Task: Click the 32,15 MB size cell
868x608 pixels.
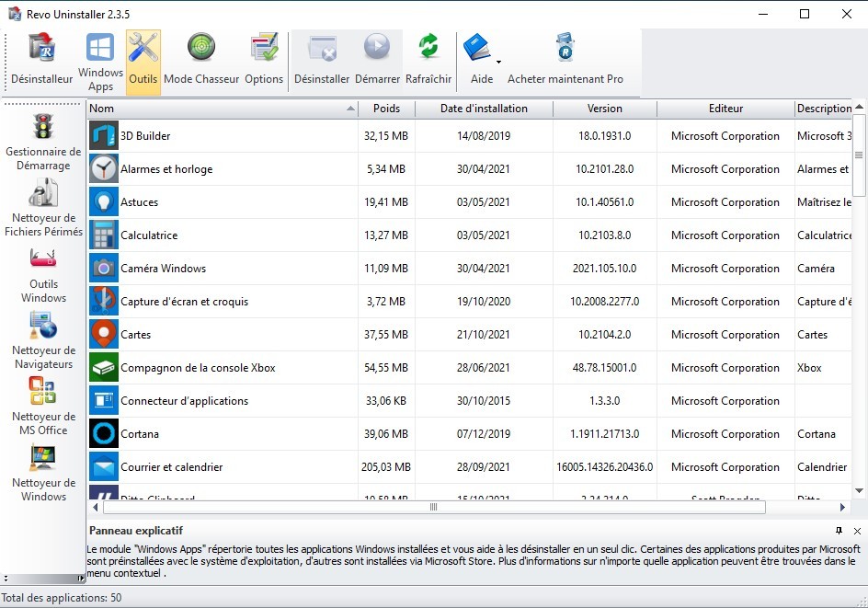Action: tap(386, 136)
